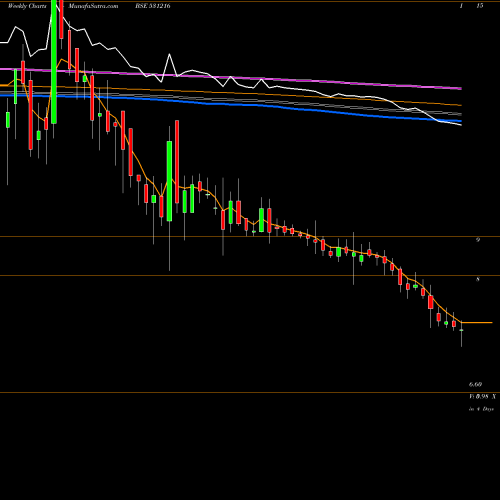Click the "15" value at top right

(x=479, y=6)
